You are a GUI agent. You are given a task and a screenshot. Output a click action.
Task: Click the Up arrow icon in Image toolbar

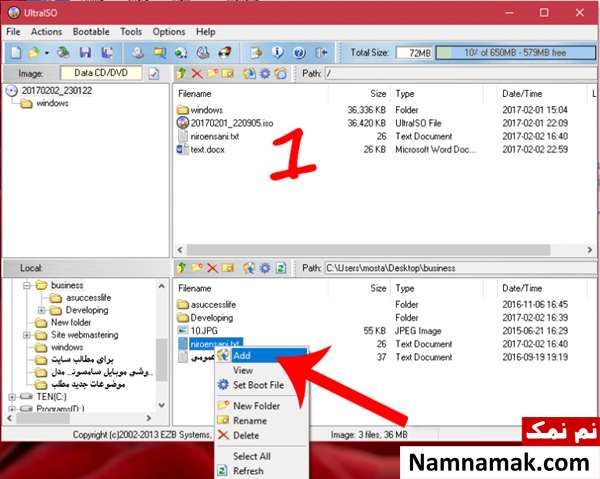181,73
